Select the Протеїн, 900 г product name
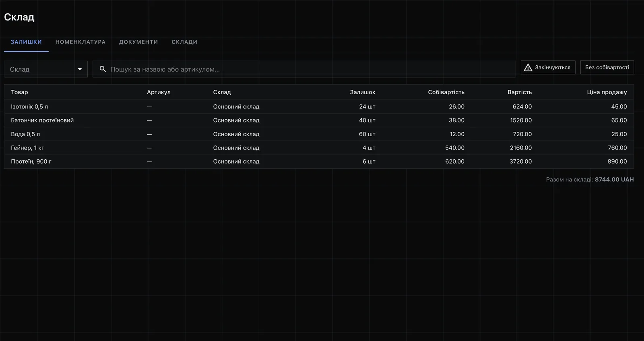 click(31, 162)
